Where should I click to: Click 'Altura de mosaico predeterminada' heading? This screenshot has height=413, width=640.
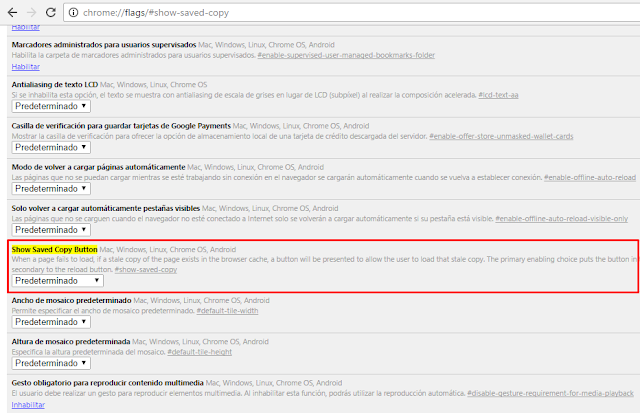(71, 342)
